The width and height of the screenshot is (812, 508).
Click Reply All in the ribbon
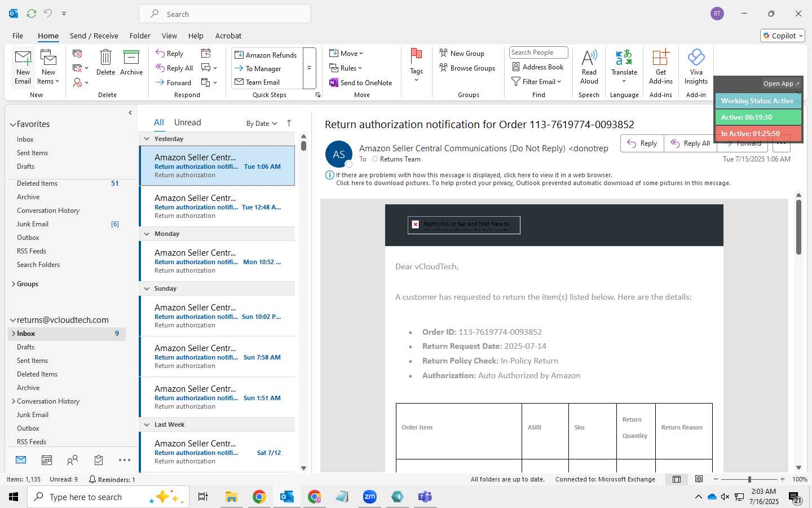point(175,68)
